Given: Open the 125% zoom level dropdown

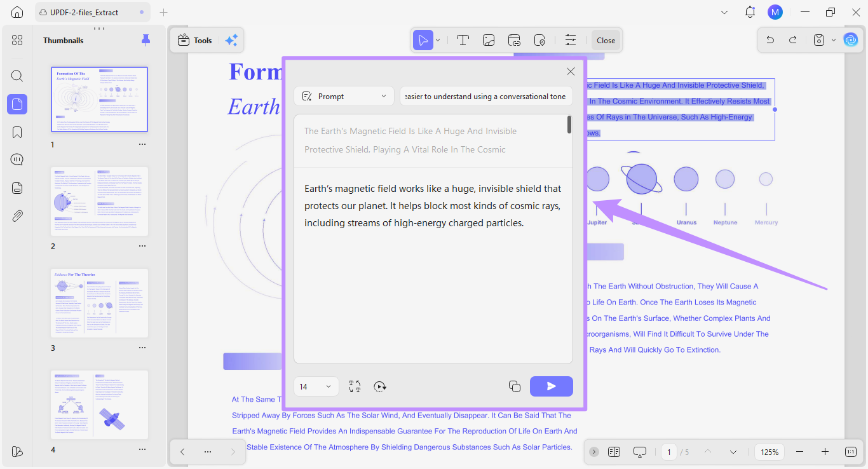Looking at the screenshot, I should pyautogui.click(x=770, y=452).
